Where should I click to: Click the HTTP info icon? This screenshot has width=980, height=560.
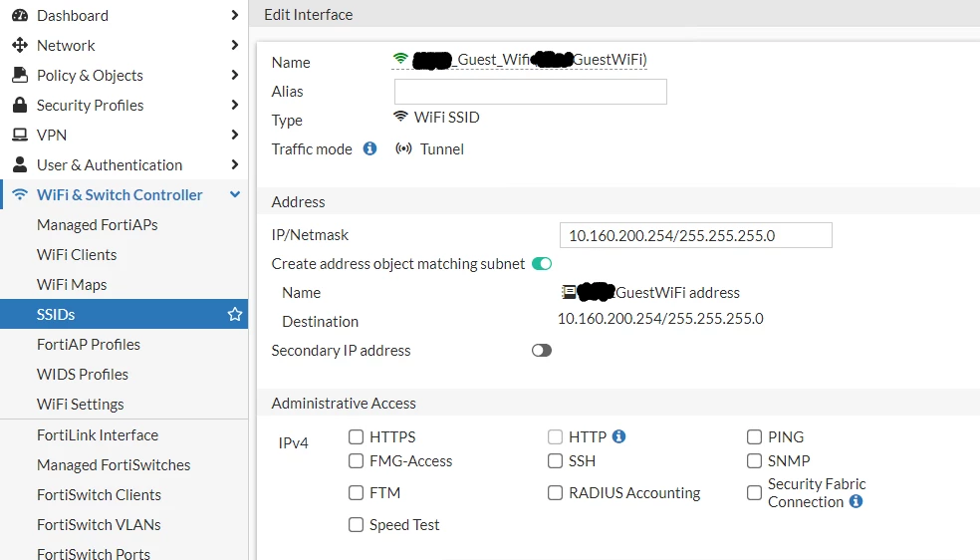click(618, 436)
